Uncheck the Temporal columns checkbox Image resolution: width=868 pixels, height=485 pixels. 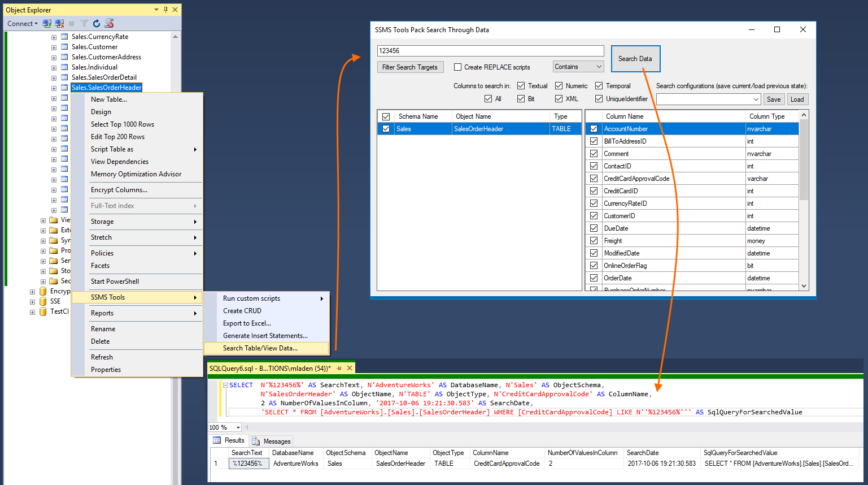[599, 86]
